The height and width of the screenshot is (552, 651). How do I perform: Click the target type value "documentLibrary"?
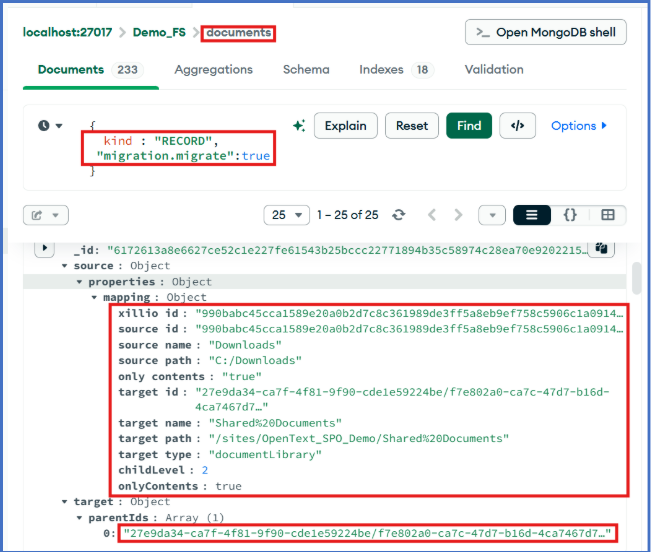point(265,454)
